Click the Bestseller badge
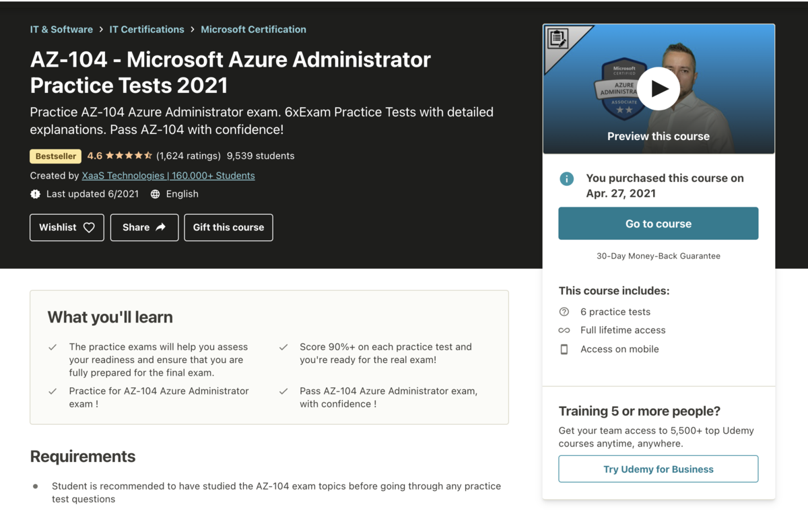Image resolution: width=808 pixels, height=532 pixels. coord(56,156)
